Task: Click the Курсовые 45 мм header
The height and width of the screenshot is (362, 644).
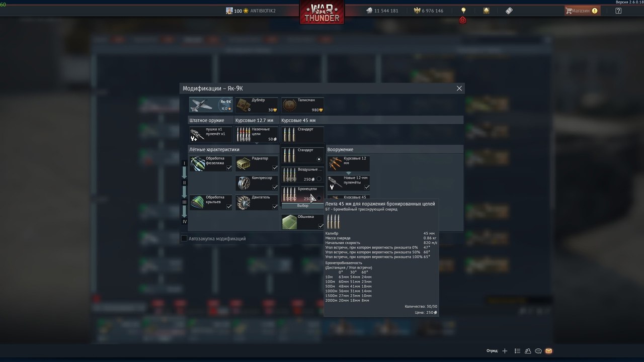Action: click(x=298, y=120)
